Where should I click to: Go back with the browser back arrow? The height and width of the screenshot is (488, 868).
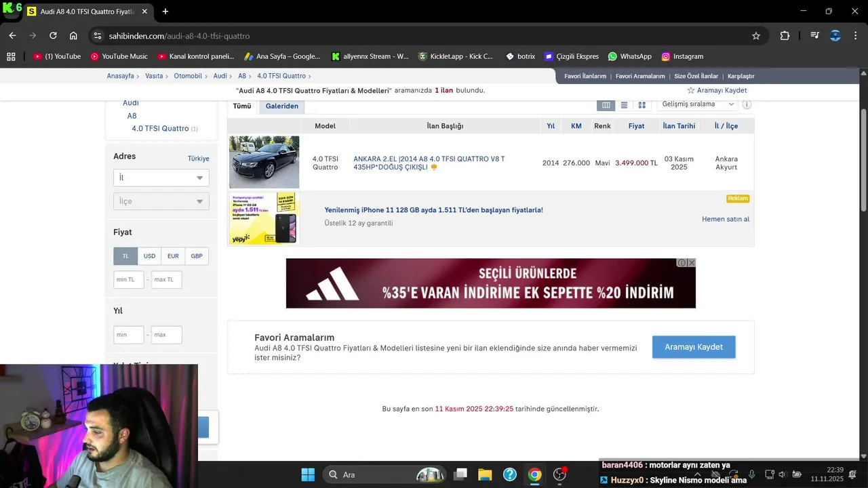(12, 36)
